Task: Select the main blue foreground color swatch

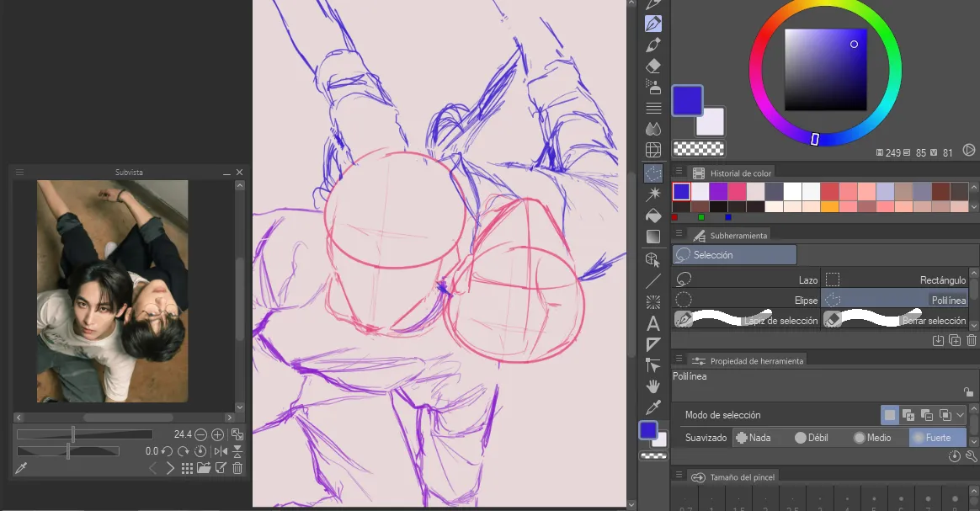Action: (x=687, y=100)
